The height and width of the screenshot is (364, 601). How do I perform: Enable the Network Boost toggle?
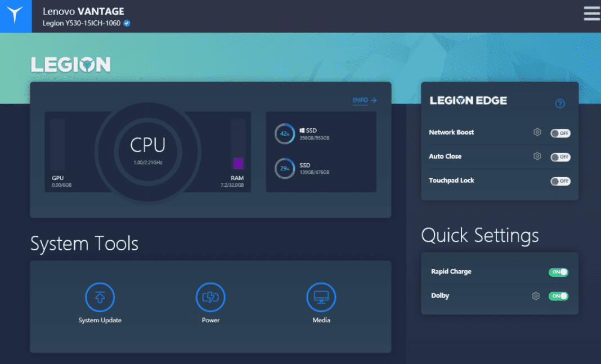[x=560, y=133]
